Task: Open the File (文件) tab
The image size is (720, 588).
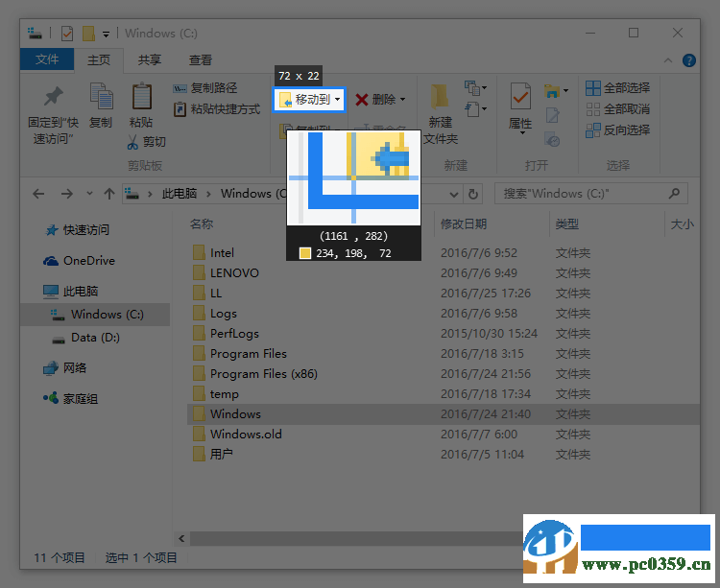Action: [47, 59]
